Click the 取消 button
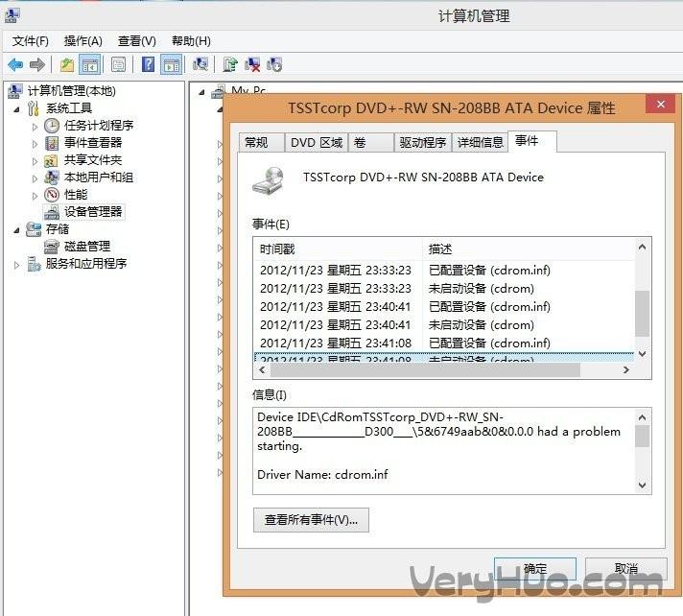This screenshot has width=683, height=616. point(626,569)
